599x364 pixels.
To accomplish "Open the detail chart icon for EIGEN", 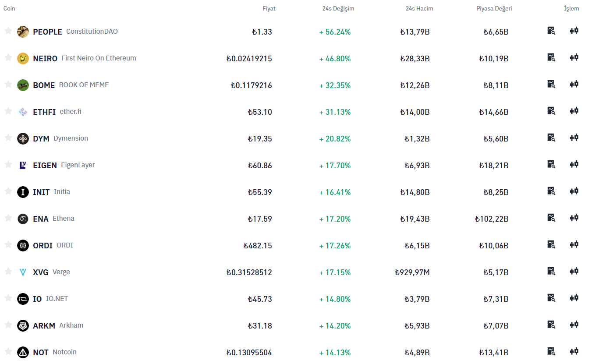I will click(551, 164).
